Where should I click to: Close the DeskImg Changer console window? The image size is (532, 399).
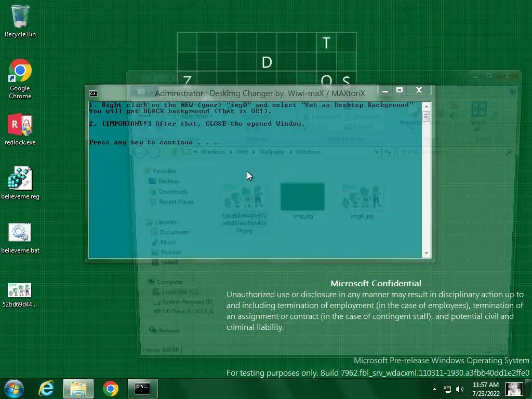[419, 90]
